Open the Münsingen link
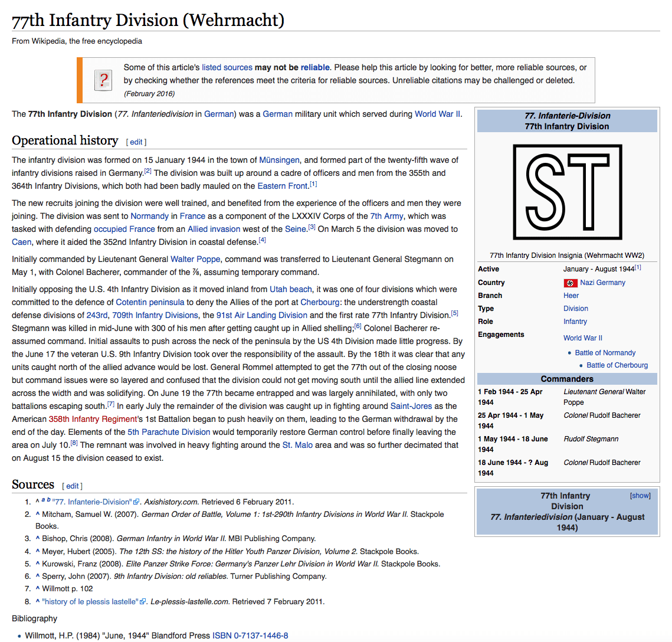 tap(279, 160)
